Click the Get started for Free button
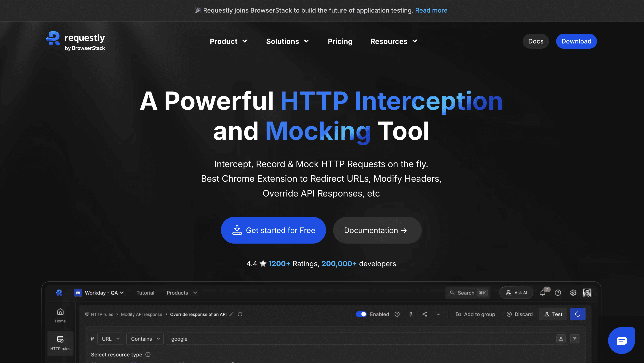644x363 pixels. click(x=273, y=230)
